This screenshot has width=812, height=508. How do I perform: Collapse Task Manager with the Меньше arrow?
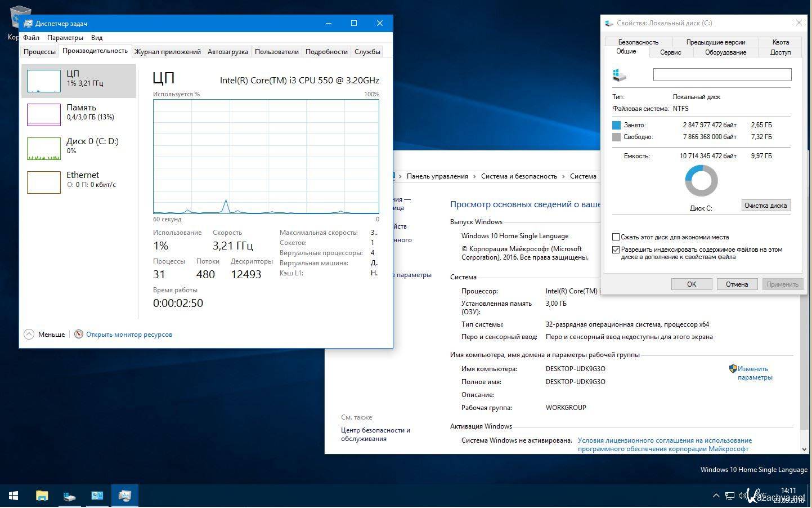click(29, 335)
